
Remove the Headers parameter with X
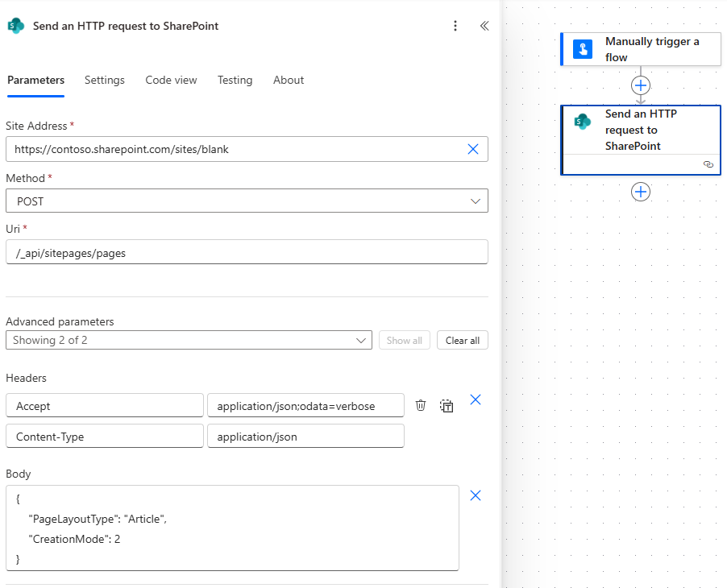click(x=476, y=400)
